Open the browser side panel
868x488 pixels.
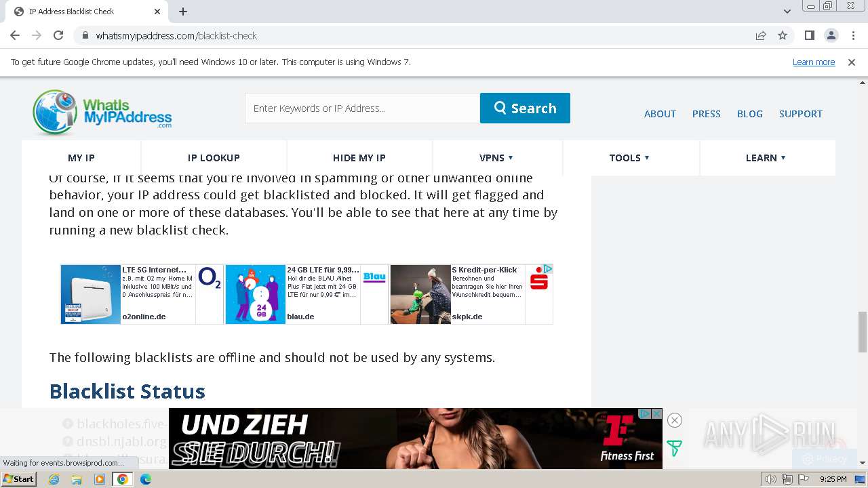pos(809,35)
